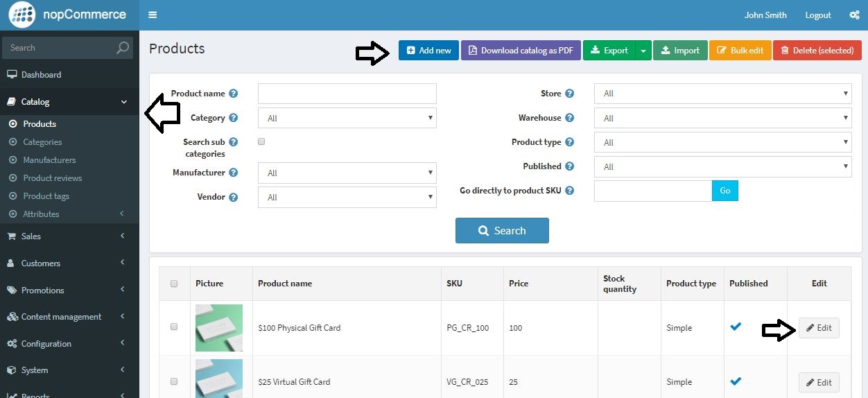
Task: Check the select-all checkbox in table header
Action: (x=174, y=283)
